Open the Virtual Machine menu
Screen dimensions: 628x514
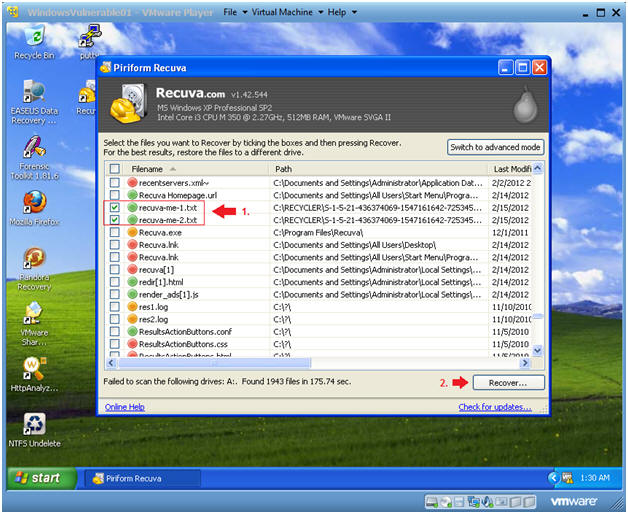(x=282, y=12)
